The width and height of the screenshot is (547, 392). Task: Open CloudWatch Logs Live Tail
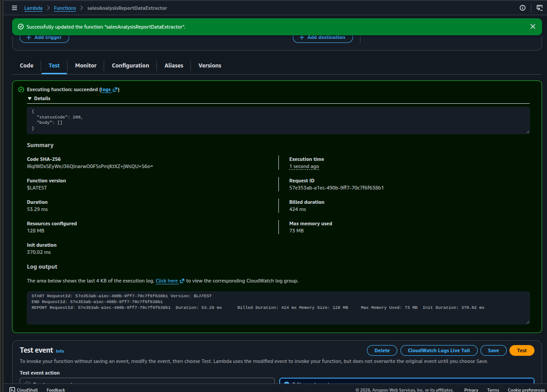[x=439, y=350]
